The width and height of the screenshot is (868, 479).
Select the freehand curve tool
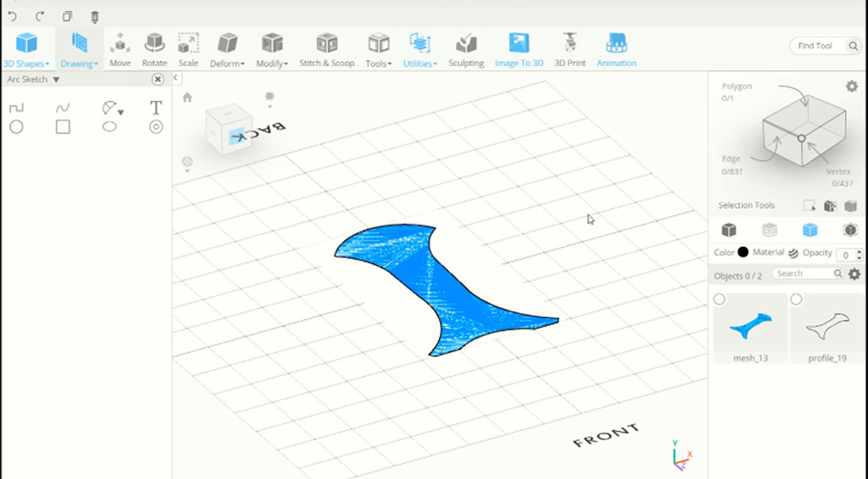pos(63,108)
